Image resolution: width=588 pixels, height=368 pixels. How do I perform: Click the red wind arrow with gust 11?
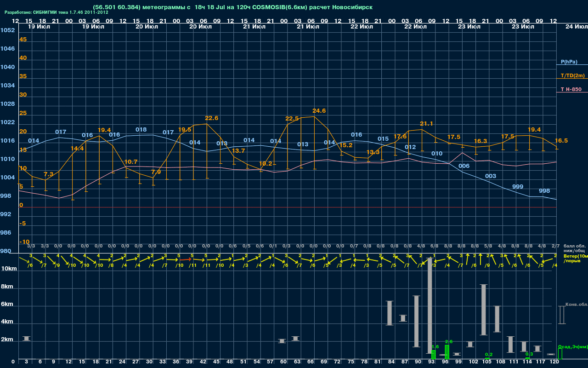pos(185,260)
